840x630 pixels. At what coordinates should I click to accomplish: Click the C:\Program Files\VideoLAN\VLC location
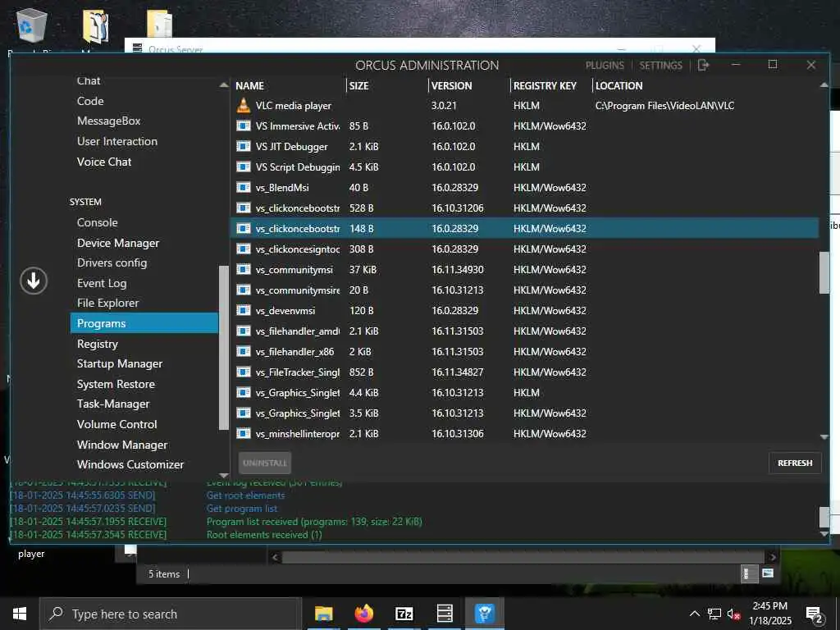click(x=664, y=106)
